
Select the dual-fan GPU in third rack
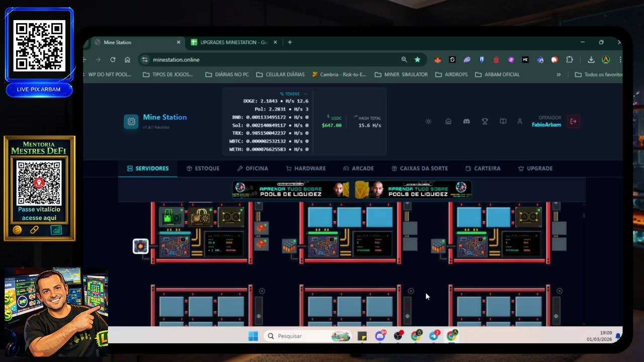coord(528,217)
